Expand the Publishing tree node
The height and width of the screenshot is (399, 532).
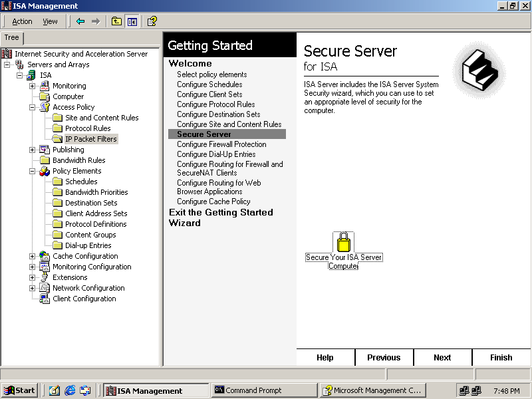32,150
